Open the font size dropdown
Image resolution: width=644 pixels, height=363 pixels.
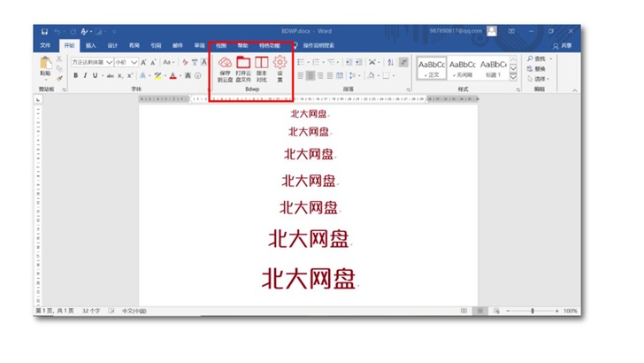(x=134, y=63)
